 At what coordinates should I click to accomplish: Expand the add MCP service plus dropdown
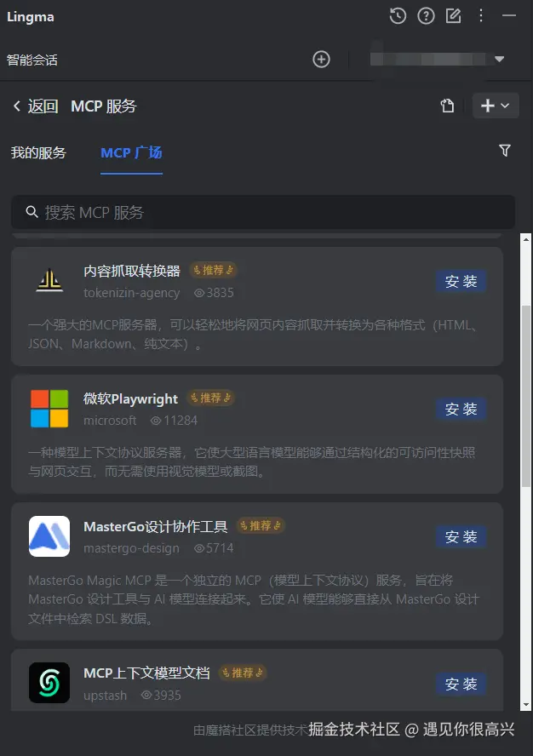pos(496,106)
